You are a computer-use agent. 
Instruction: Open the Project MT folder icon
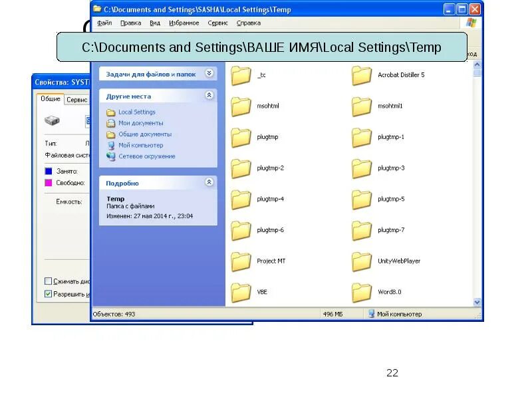241,261
